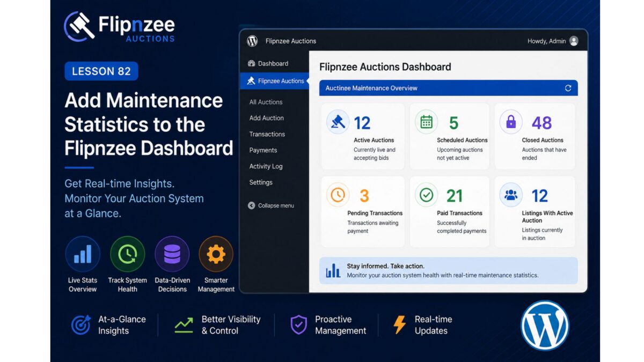This screenshot has width=644, height=362.
Task: Click the Add Maintenance Statistics title text
Action: click(x=149, y=124)
